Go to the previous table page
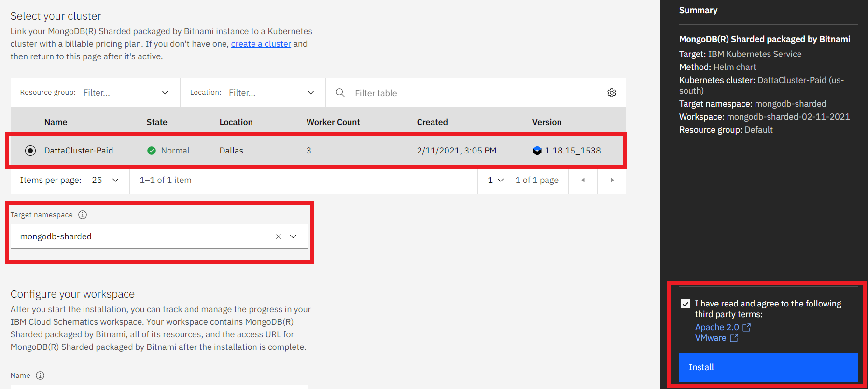The width and height of the screenshot is (868, 389). tap(583, 180)
